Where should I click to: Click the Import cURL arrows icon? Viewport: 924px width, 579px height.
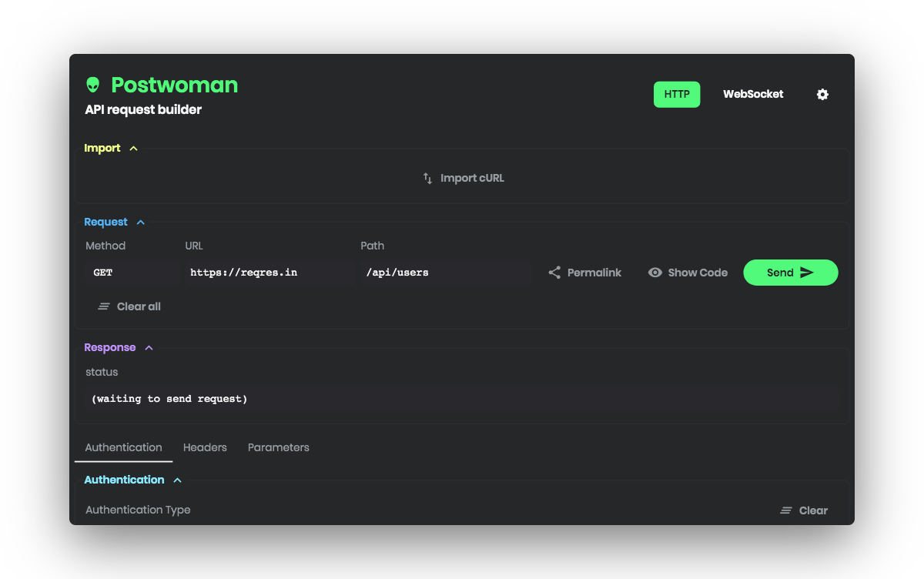[x=427, y=178]
